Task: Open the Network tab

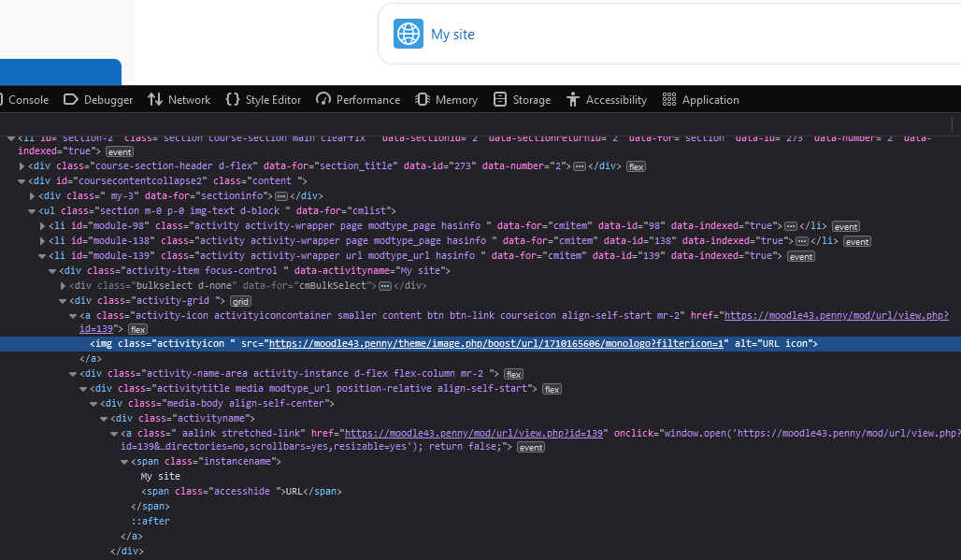Action: click(179, 100)
